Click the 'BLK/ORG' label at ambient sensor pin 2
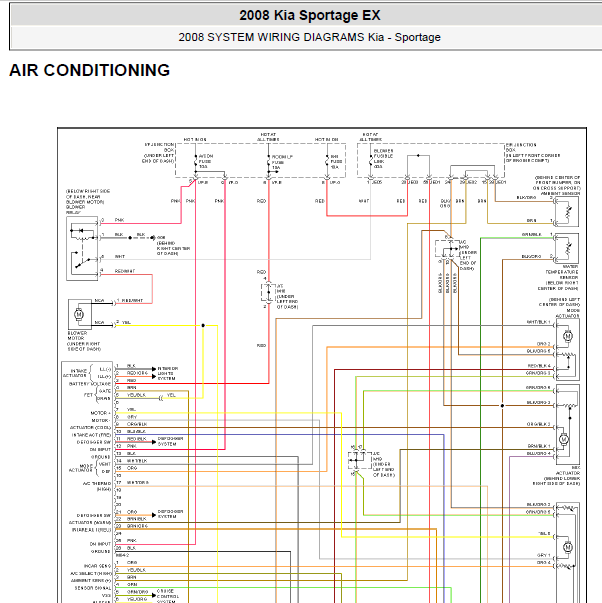 [526, 198]
